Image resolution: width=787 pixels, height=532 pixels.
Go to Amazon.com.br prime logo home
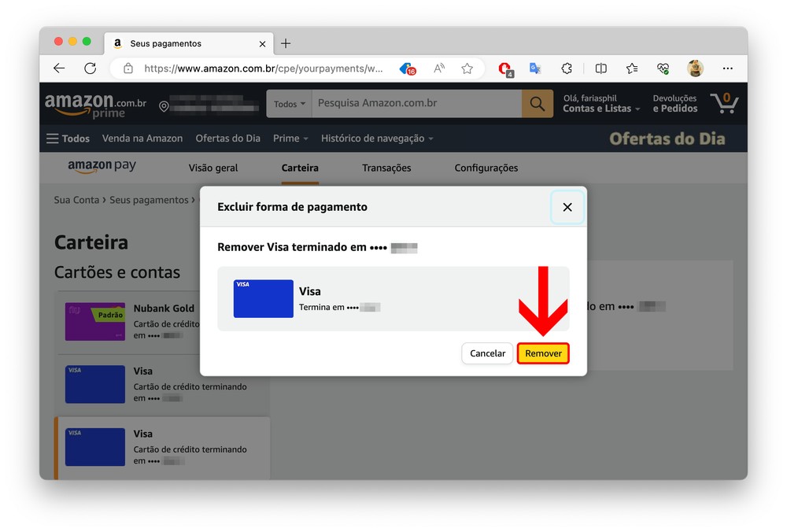(95, 105)
